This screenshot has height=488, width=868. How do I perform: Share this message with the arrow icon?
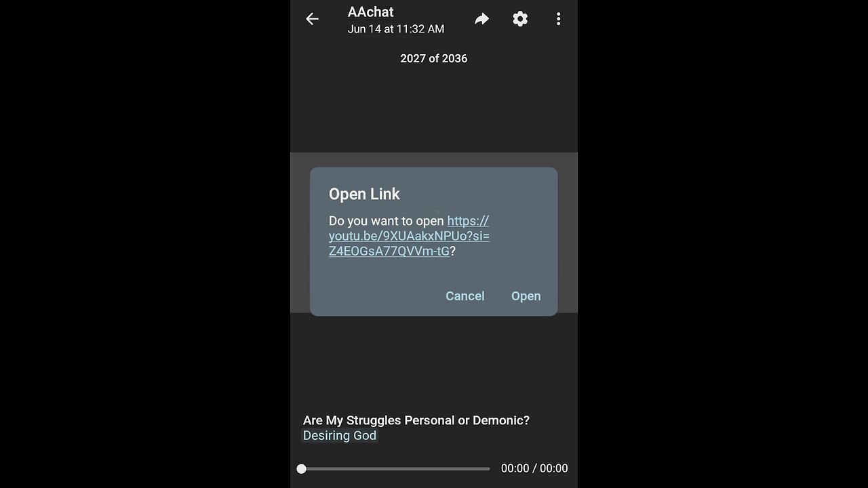[481, 19]
